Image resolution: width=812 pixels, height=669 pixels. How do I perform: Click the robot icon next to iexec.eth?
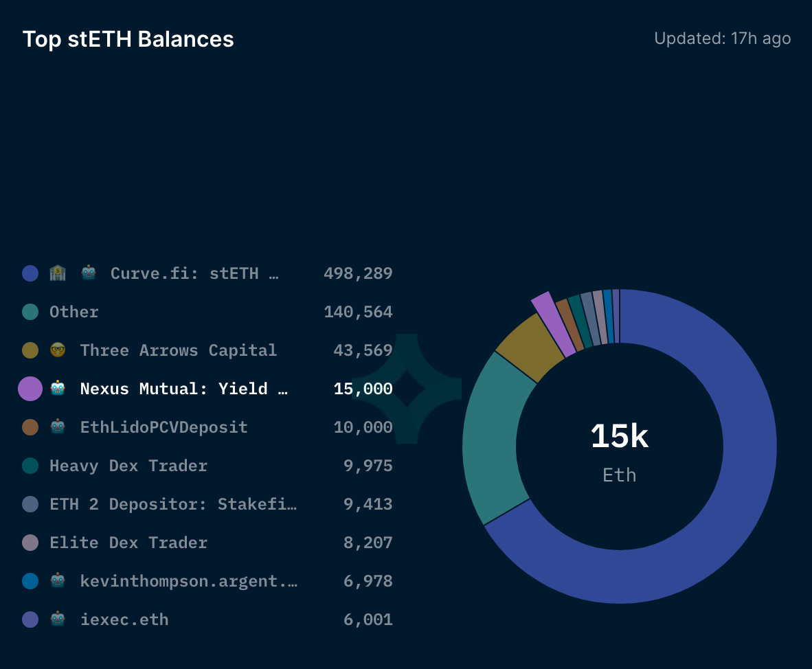click(58, 620)
